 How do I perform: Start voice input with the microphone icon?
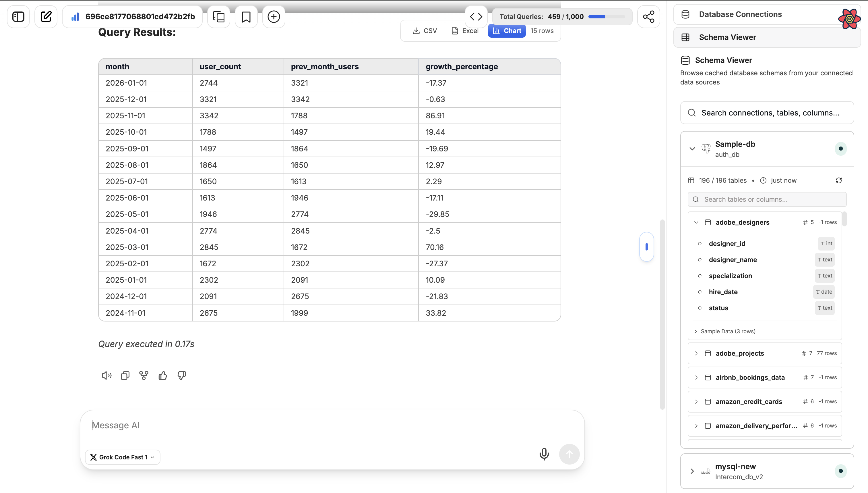pyautogui.click(x=544, y=454)
